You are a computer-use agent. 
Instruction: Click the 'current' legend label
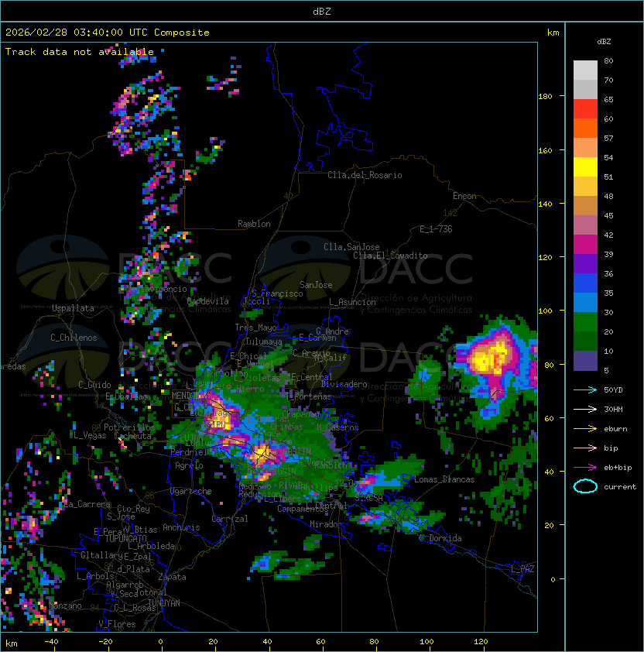[620, 487]
